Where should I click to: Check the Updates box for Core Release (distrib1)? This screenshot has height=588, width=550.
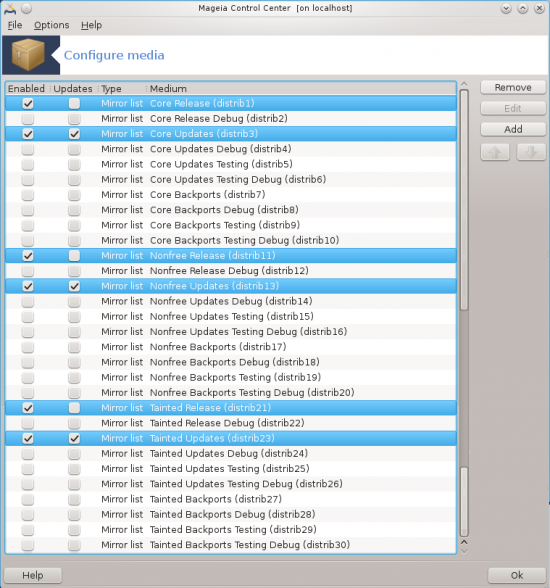point(74,104)
